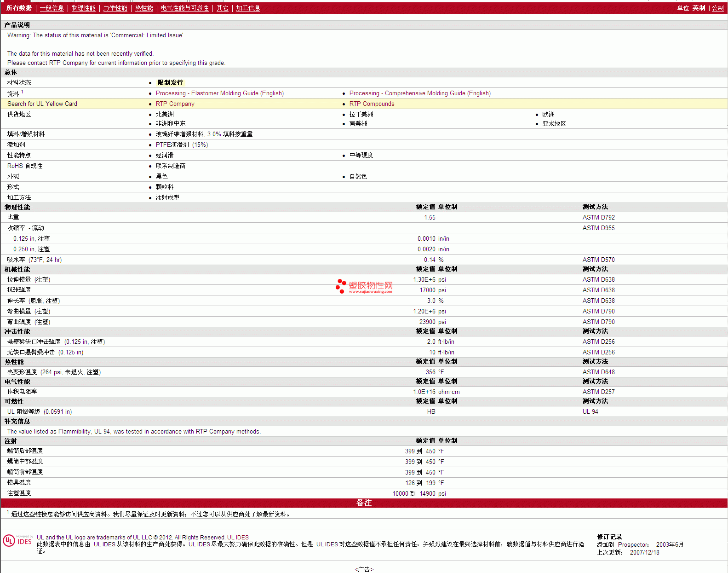Click the RTP Company link
The height and width of the screenshot is (573, 728).
coord(175,104)
